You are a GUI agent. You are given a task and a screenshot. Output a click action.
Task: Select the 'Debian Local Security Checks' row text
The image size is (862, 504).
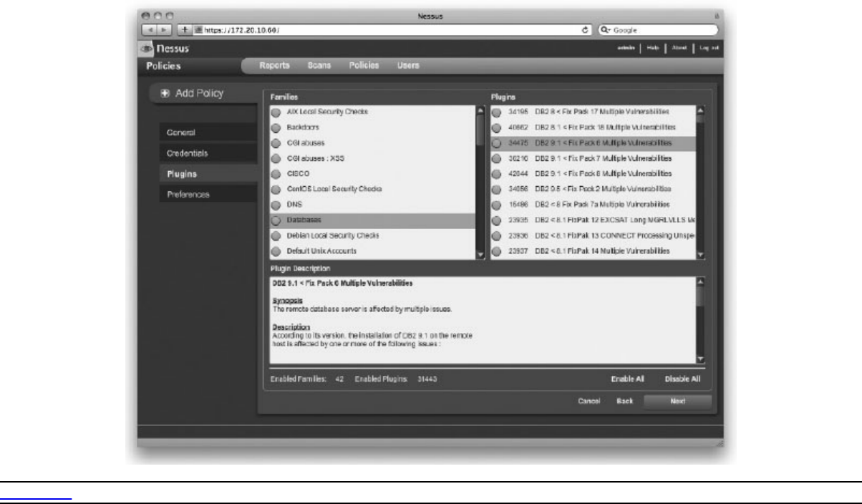332,236
